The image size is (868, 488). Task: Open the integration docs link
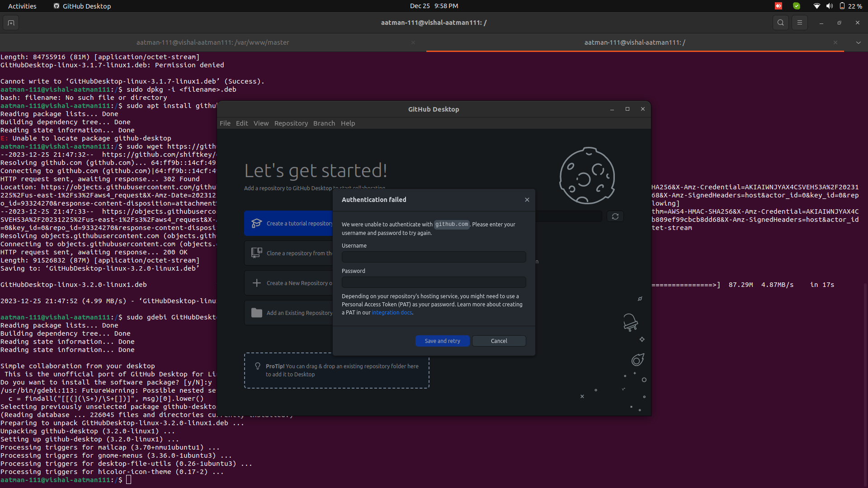[392, 313]
